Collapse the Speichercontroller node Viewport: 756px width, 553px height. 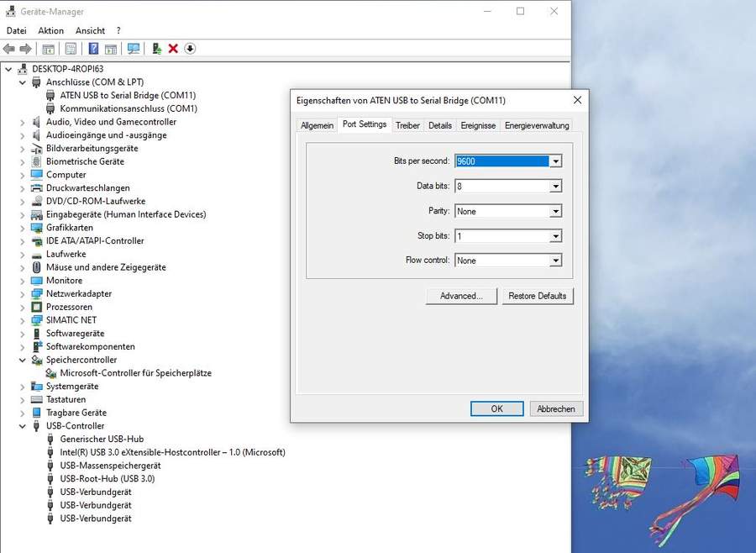pos(22,360)
